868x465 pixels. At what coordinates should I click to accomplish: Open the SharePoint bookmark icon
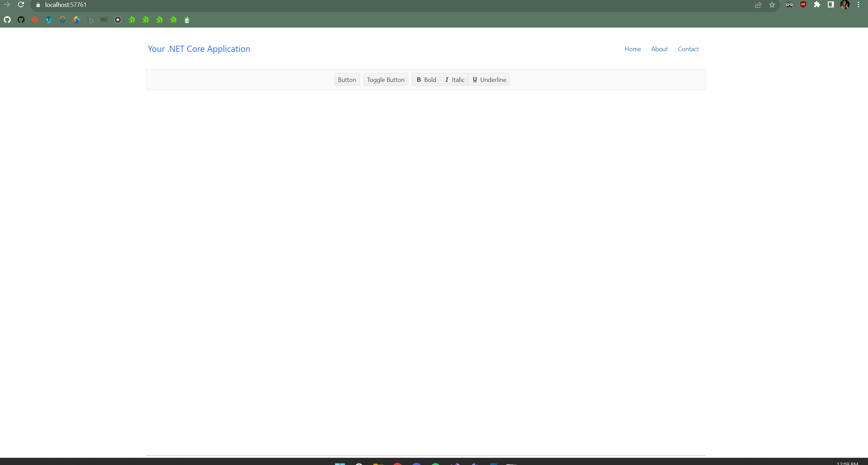48,20
